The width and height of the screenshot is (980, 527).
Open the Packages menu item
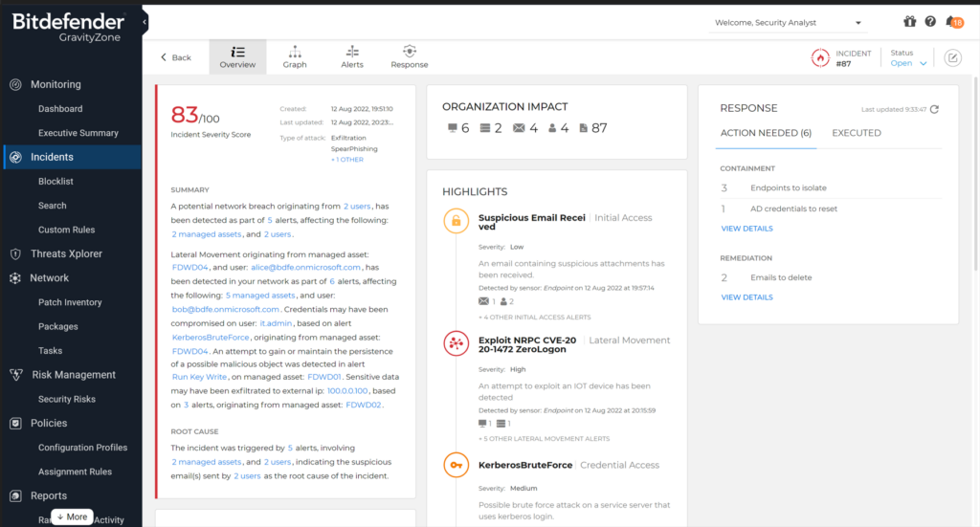[x=58, y=326]
